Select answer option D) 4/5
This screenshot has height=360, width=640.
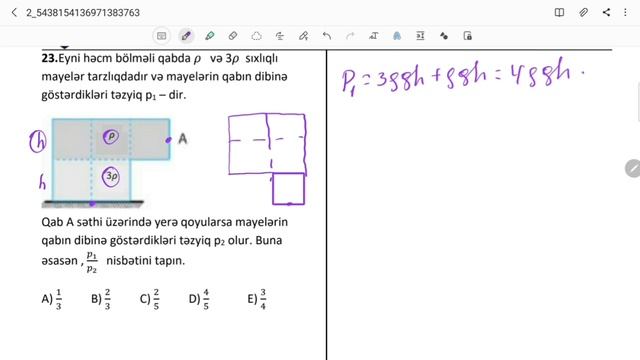pyautogui.click(x=199, y=299)
